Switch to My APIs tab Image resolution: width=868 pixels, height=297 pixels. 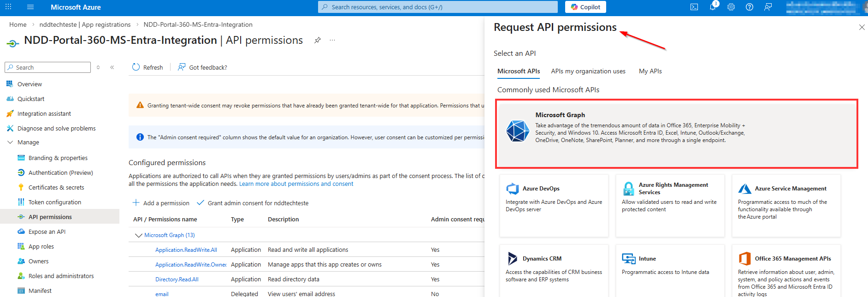point(650,71)
